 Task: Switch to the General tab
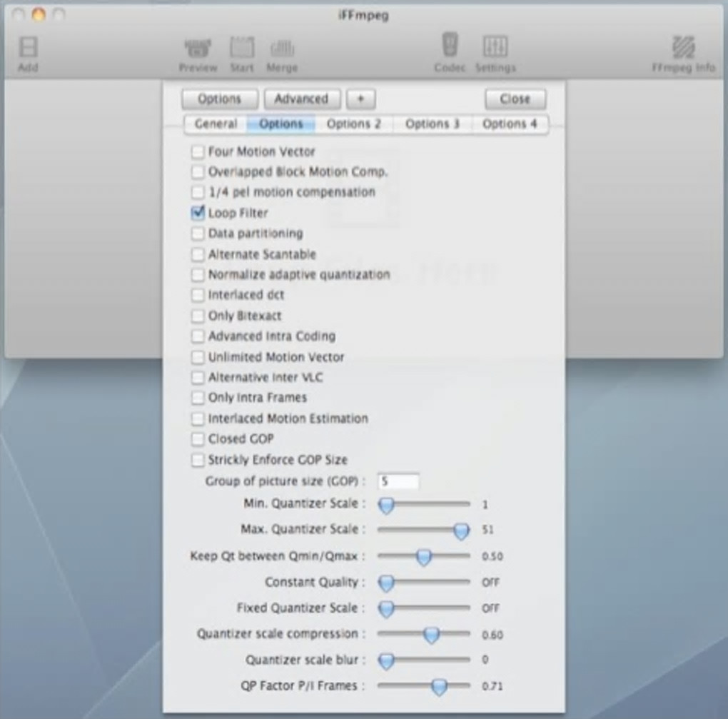tap(216, 124)
